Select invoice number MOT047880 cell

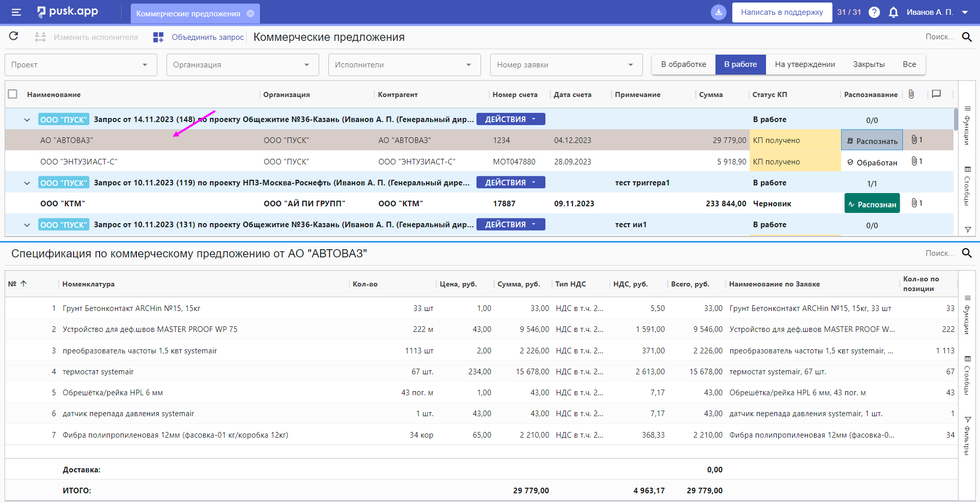click(514, 161)
